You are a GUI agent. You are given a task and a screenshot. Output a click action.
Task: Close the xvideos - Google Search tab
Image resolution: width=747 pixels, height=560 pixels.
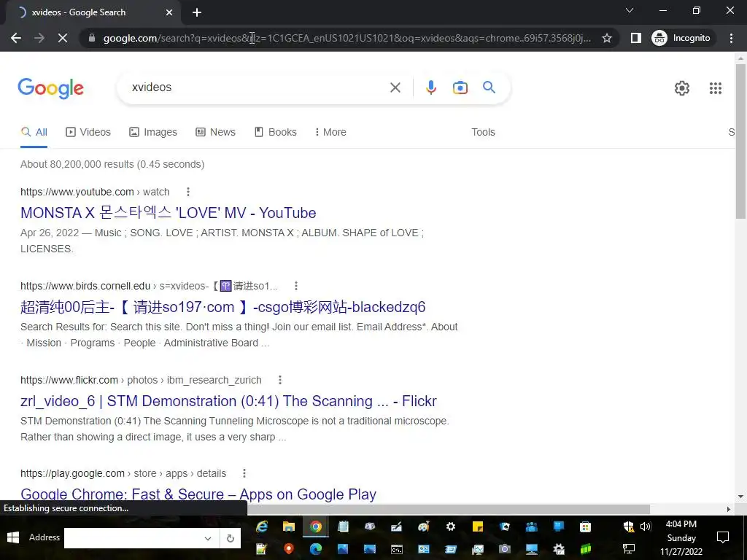coord(169,12)
